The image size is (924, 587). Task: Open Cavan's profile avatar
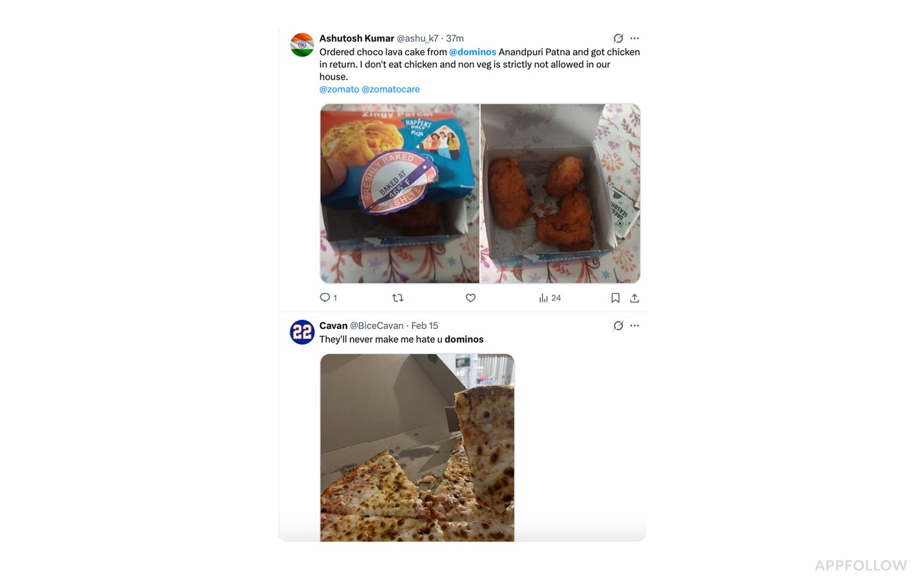pyautogui.click(x=302, y=332)
